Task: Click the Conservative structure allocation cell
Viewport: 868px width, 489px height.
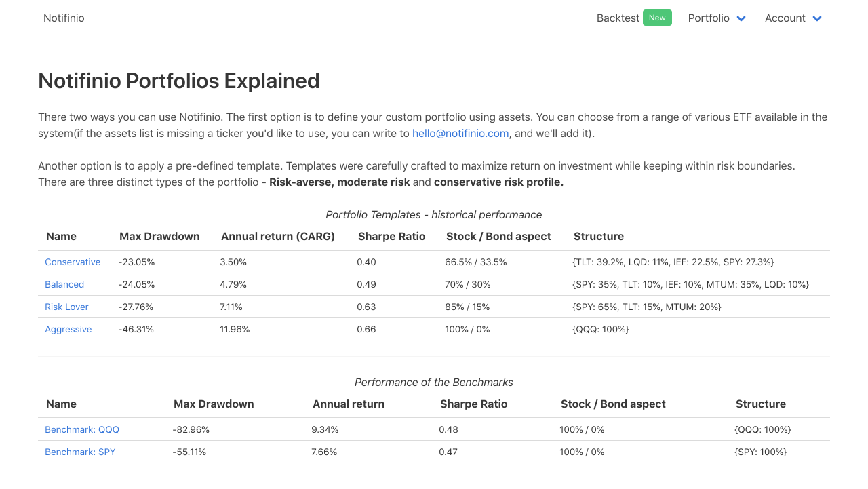Action: (x=673, y=262)
